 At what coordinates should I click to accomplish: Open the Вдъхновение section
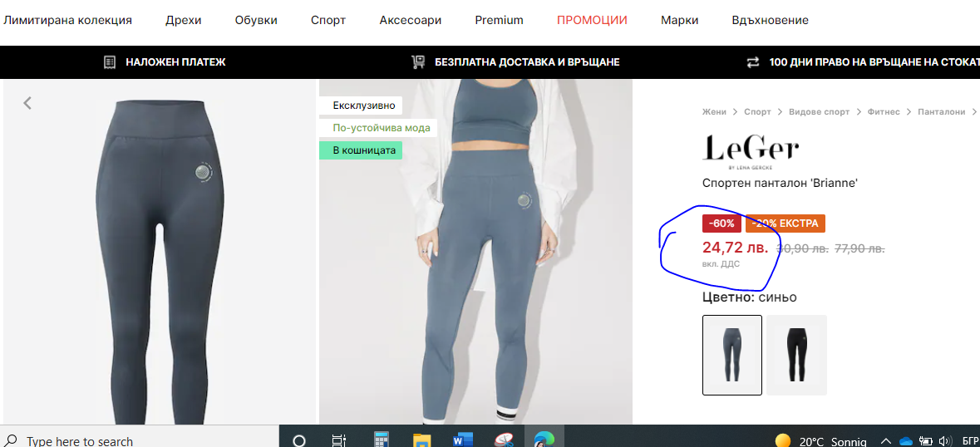click(770, 20)
